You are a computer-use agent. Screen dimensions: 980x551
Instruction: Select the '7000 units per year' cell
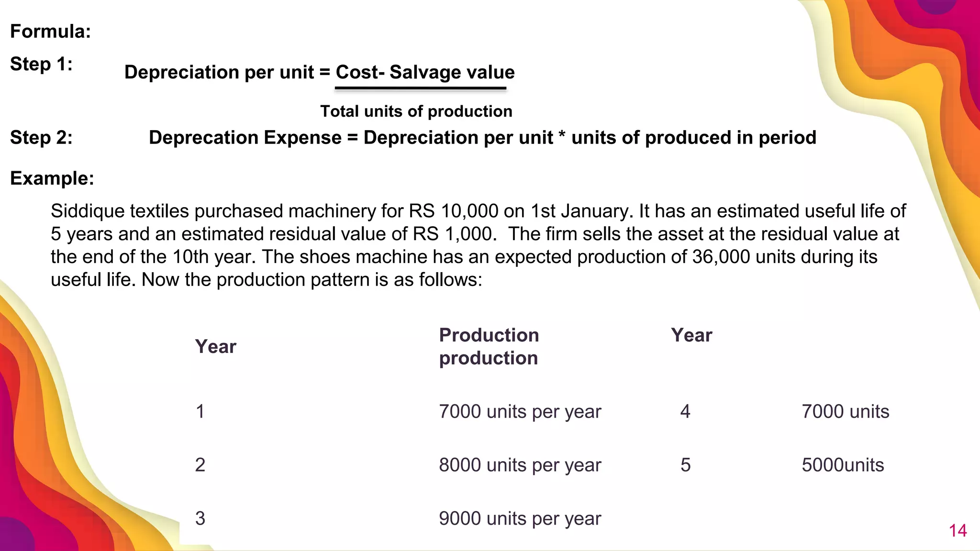[x=520, y=412]
